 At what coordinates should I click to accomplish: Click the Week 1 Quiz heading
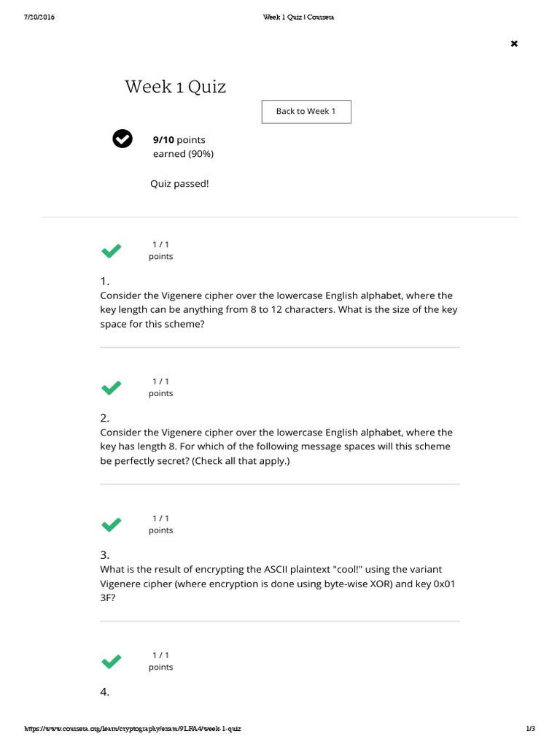175,87
